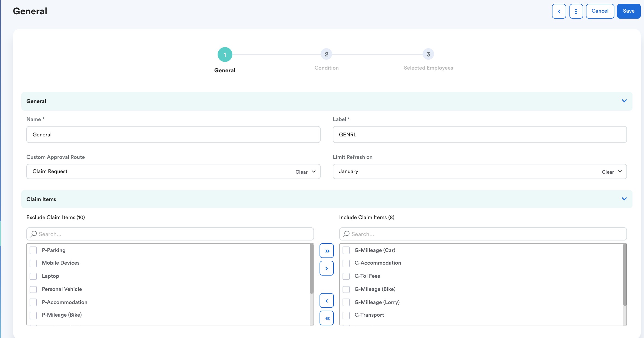
Task: Click the January value
Action: tap(348, 171)
